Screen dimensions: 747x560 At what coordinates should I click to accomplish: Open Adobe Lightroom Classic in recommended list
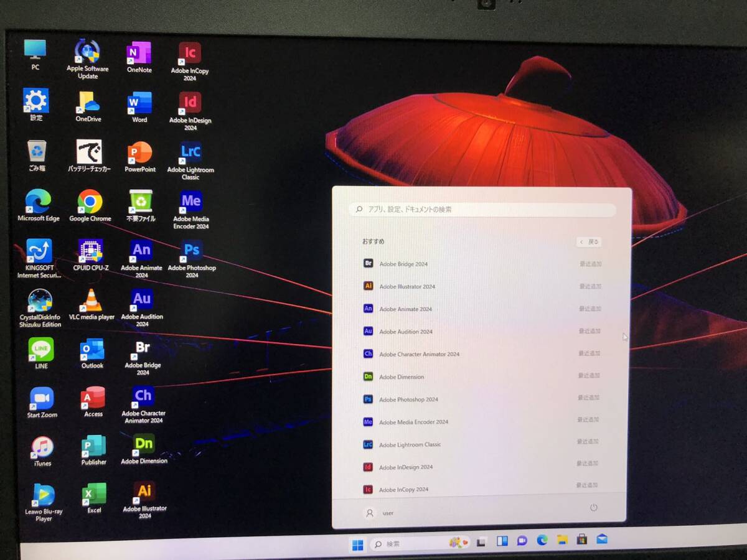pyautogui.click(x=482, y=444)
